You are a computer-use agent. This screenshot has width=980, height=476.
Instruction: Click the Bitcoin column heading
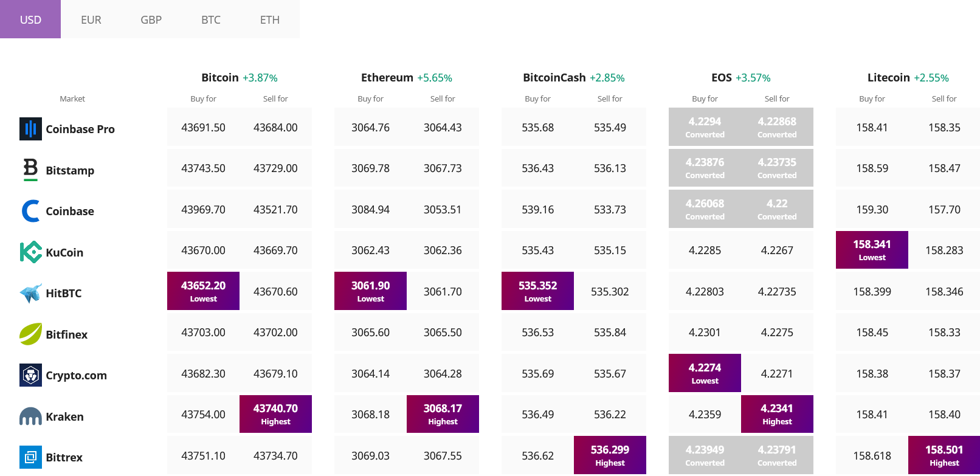220,77
